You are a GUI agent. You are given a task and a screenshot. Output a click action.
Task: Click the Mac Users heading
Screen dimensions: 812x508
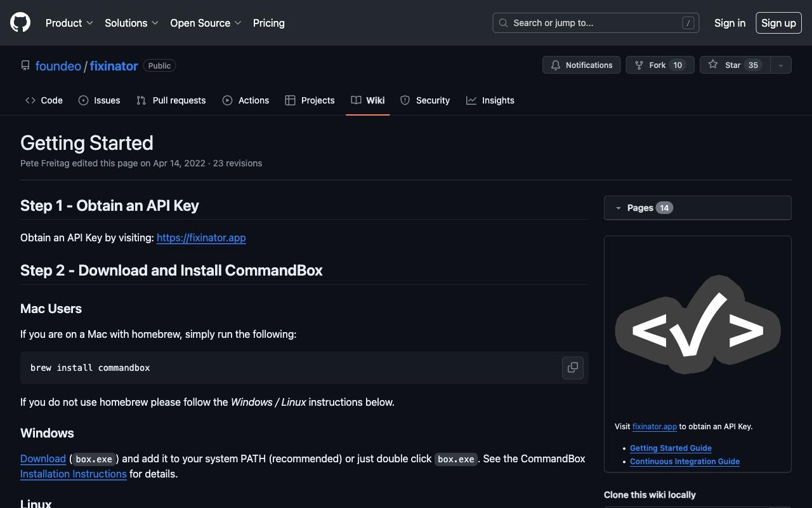(51, 309)
